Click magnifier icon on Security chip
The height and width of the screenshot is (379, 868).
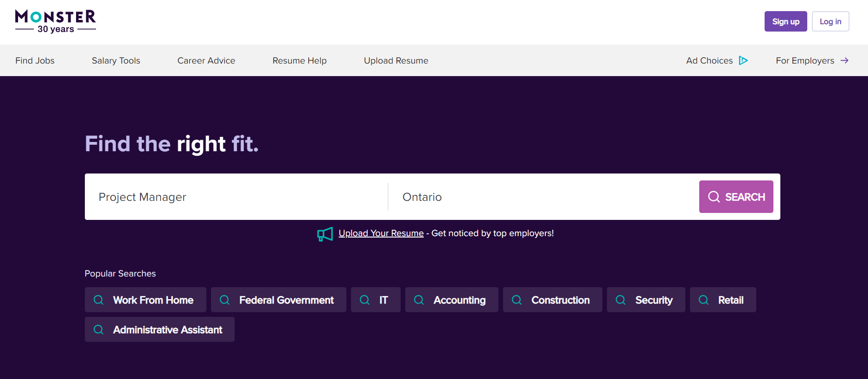[x=621, y=300]
